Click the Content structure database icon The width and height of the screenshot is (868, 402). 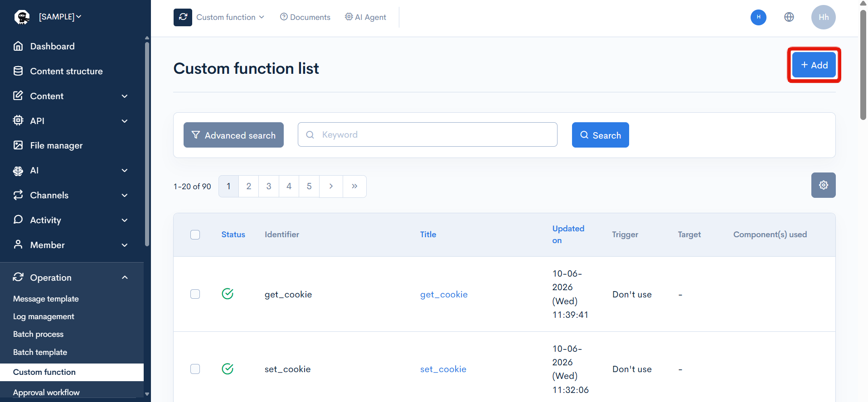18,71
